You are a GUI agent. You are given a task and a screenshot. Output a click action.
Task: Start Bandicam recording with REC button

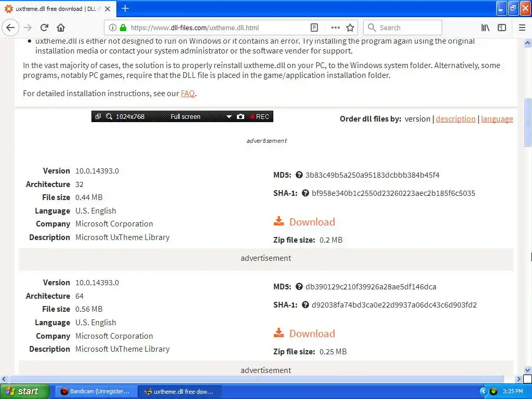[x=260, y=116]
